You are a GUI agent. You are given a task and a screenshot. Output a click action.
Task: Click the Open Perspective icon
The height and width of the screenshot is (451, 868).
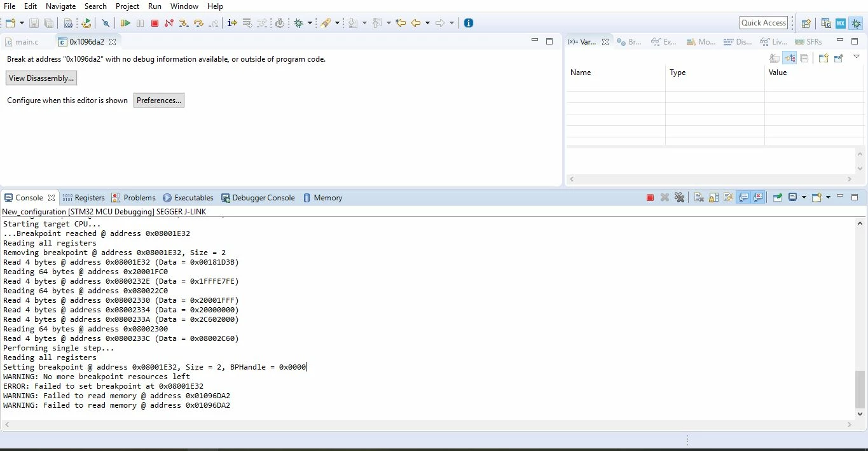click(x=806, y=24)
